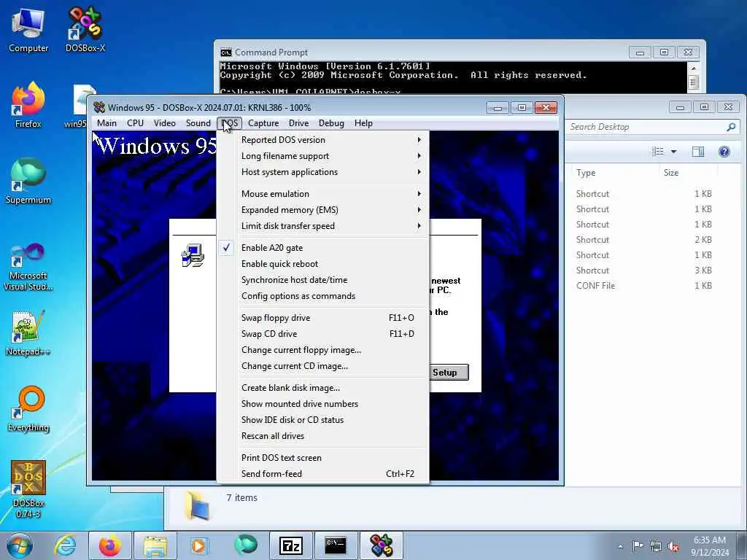Open the Computer desktop icon
The width and height of the screenshot is (747, 560).
coord(28,30)
